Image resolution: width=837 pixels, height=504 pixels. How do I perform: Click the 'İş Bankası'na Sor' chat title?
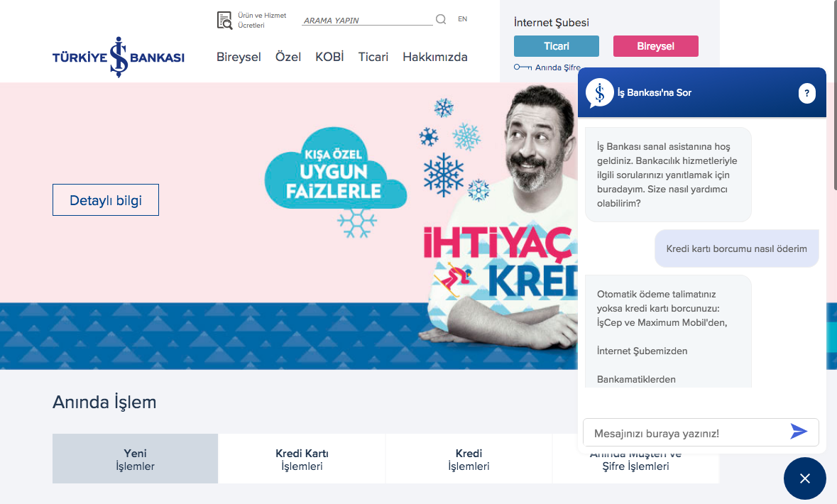pos(654,93)
